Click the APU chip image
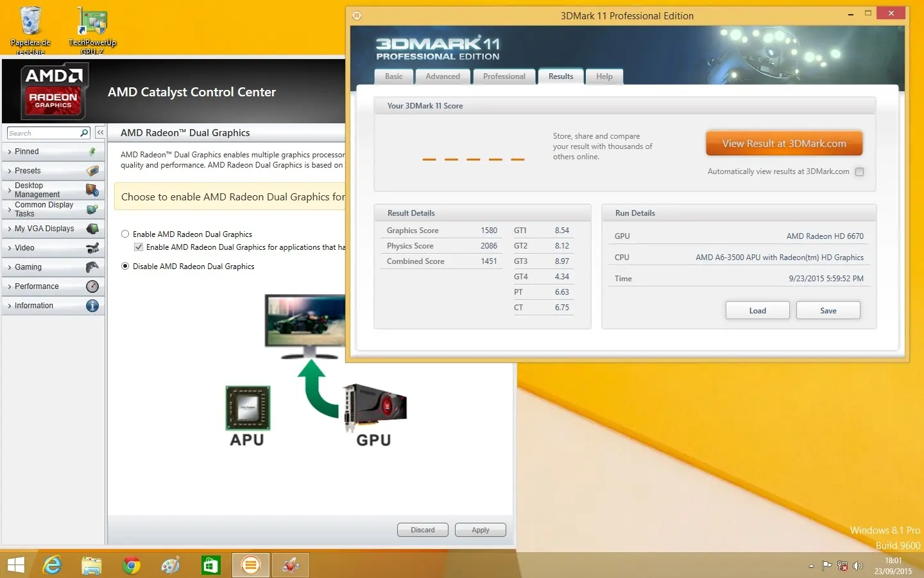 248,408
